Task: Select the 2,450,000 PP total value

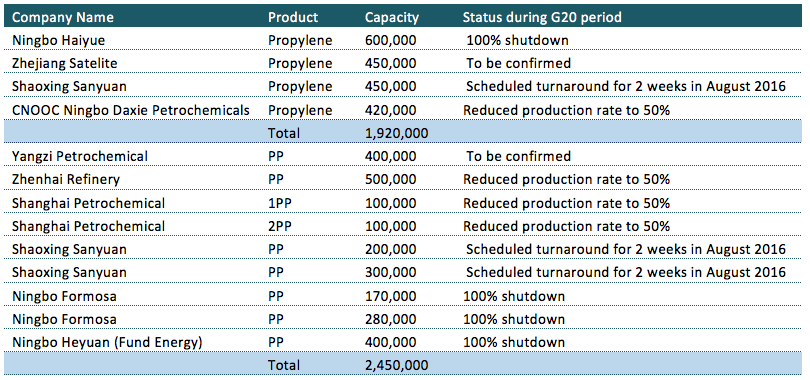Action: [x=396, y=365]
